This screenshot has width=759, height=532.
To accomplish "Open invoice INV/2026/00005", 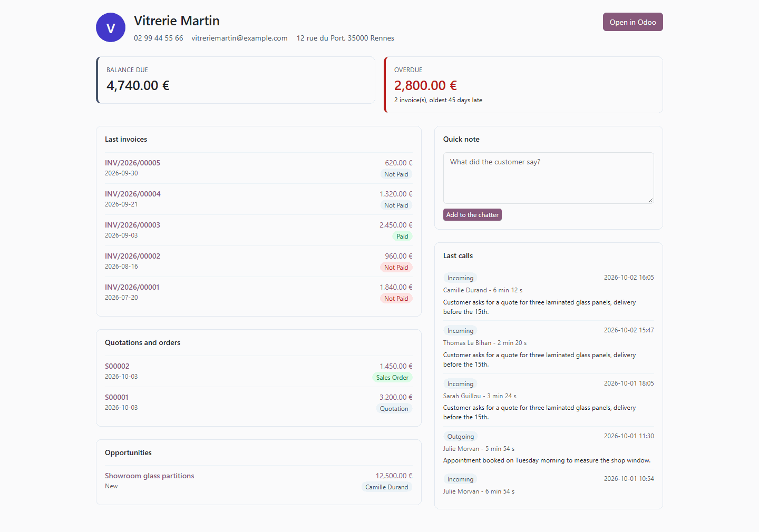I will (x=132, y=163).
